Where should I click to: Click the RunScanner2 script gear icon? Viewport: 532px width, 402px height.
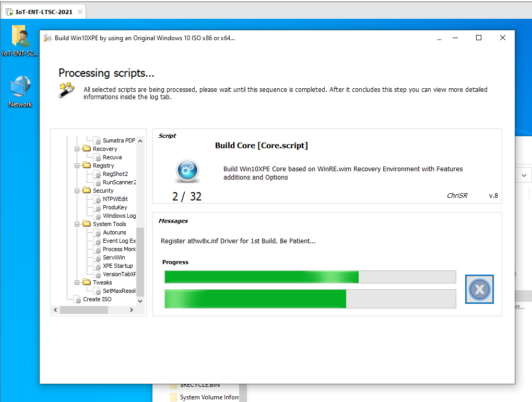(x=98, y=183)
